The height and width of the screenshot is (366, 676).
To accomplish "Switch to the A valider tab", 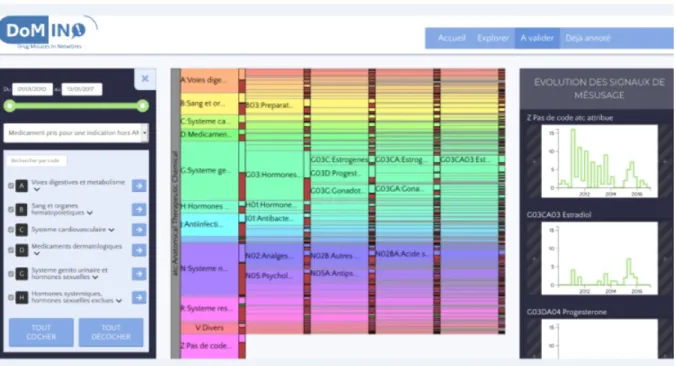I will 537,38.
